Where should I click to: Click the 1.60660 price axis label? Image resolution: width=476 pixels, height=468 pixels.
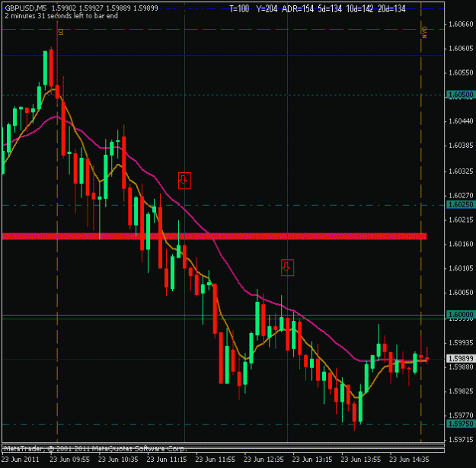[x=461, y=24]
